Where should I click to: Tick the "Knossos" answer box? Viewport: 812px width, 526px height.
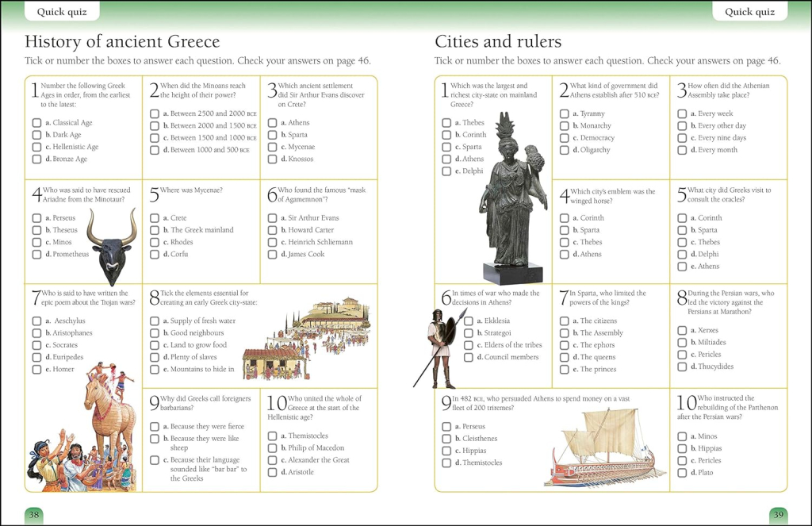click(273, 159)
